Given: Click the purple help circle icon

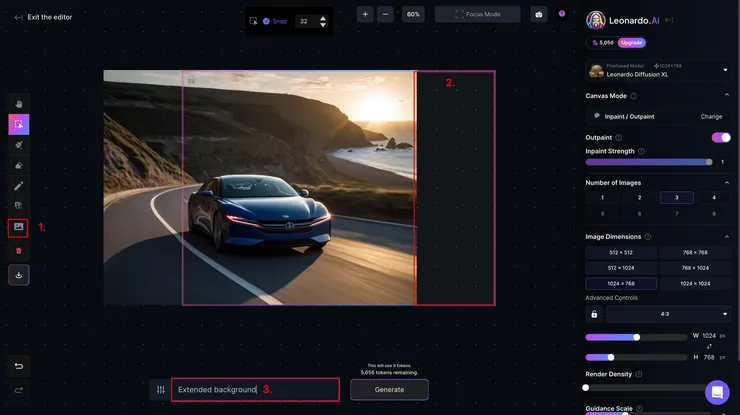Looking at the screenshot, I should click(x=562, y=14).
